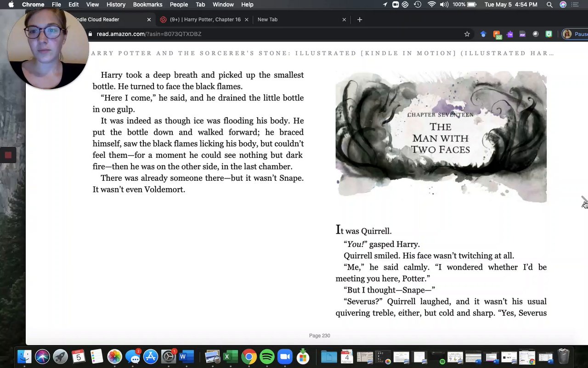Open the Apple menu

(x=11, y=5)
